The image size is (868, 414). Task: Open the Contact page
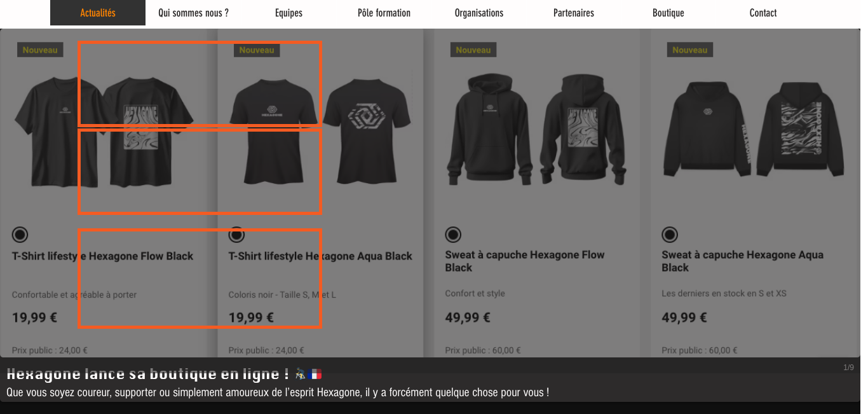(763, 13)
